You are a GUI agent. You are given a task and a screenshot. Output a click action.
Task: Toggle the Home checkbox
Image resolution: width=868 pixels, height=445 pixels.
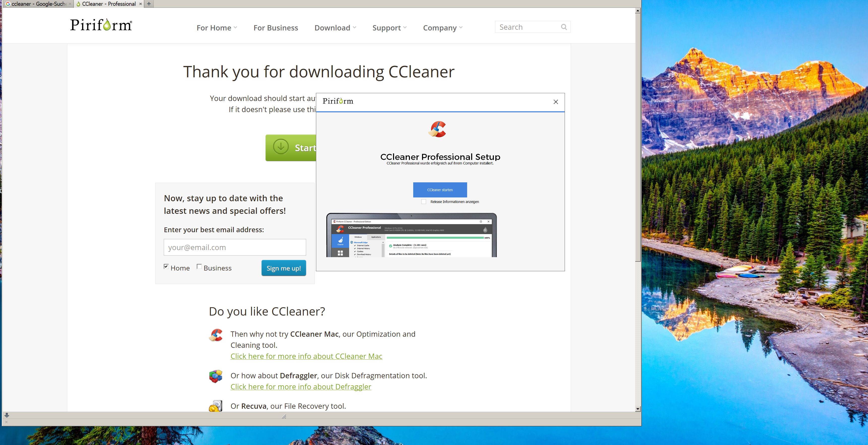pyautogui.click(x=166, y=266)
